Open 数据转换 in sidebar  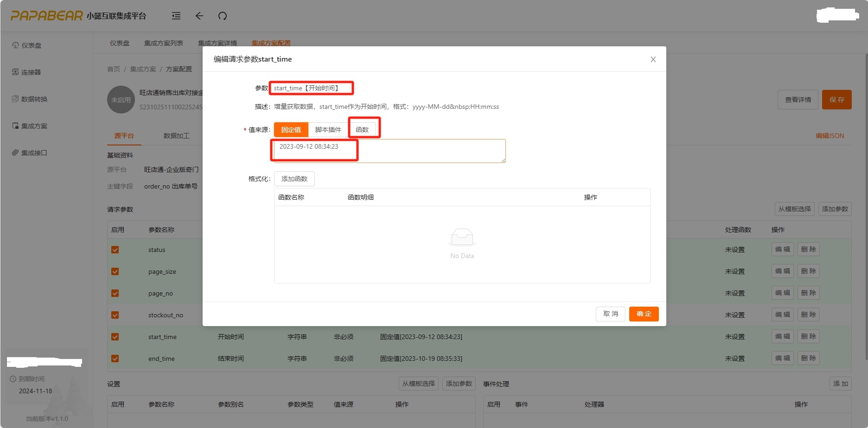click(34, 99)
